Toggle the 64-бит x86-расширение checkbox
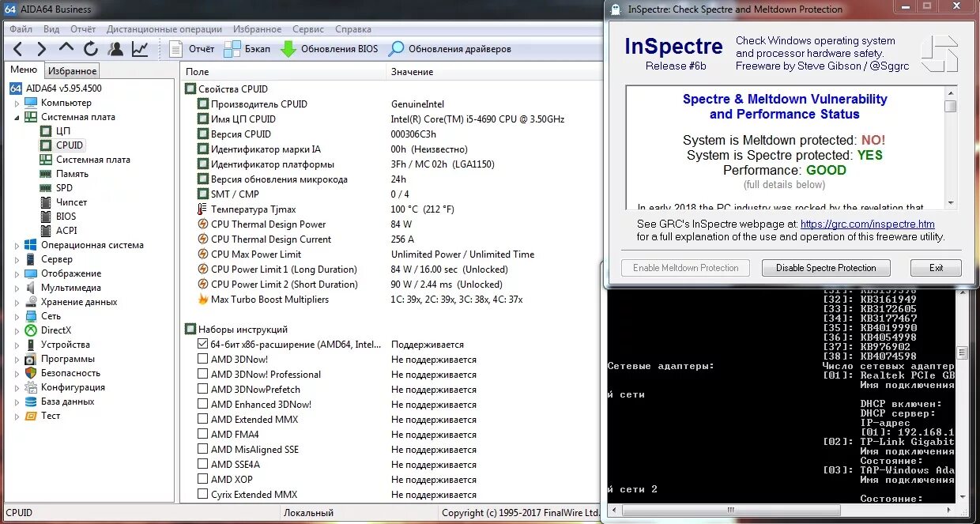The image size is (980, 524). [x=203, y=345]
